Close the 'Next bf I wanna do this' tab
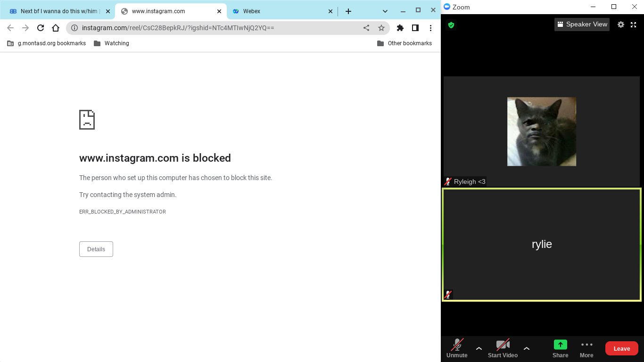Image resolution: width=644 pixels, height=362 pixels. pos(107,11)
